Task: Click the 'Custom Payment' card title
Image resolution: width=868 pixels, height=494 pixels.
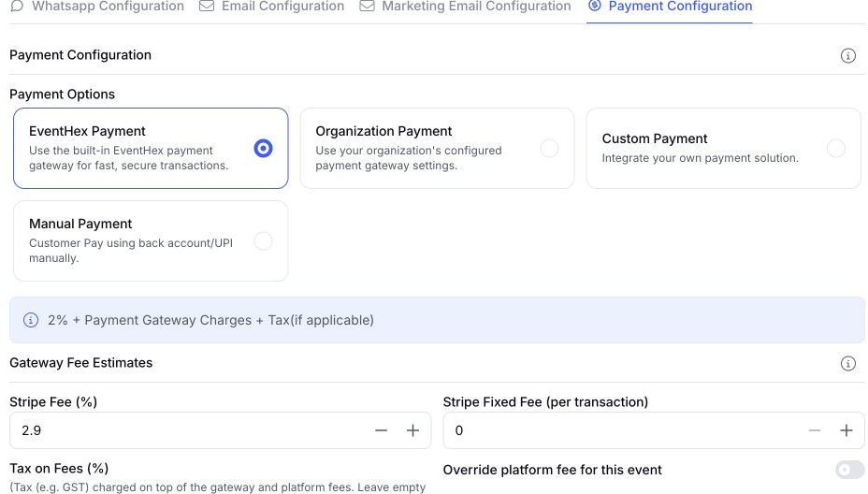Action: [x=655, y=138]
